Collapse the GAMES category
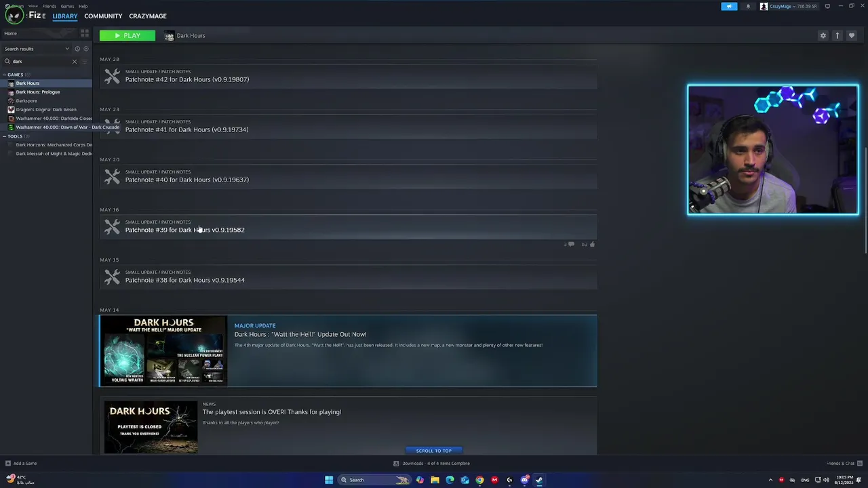Screen dimensions: 868x488 click(14, 75)
